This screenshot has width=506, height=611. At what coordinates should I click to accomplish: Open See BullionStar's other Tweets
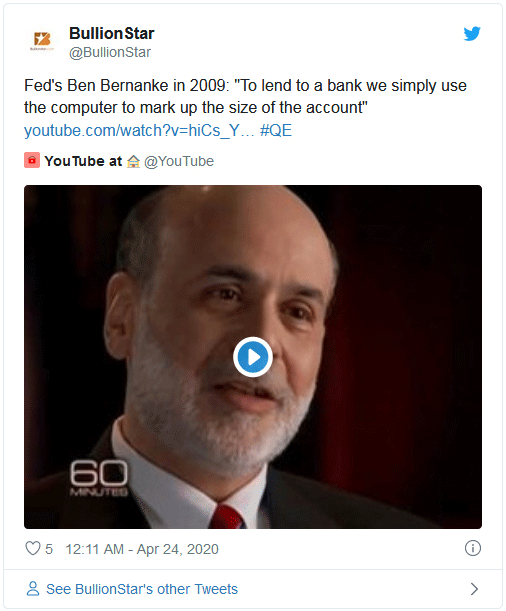coord(142,589)
